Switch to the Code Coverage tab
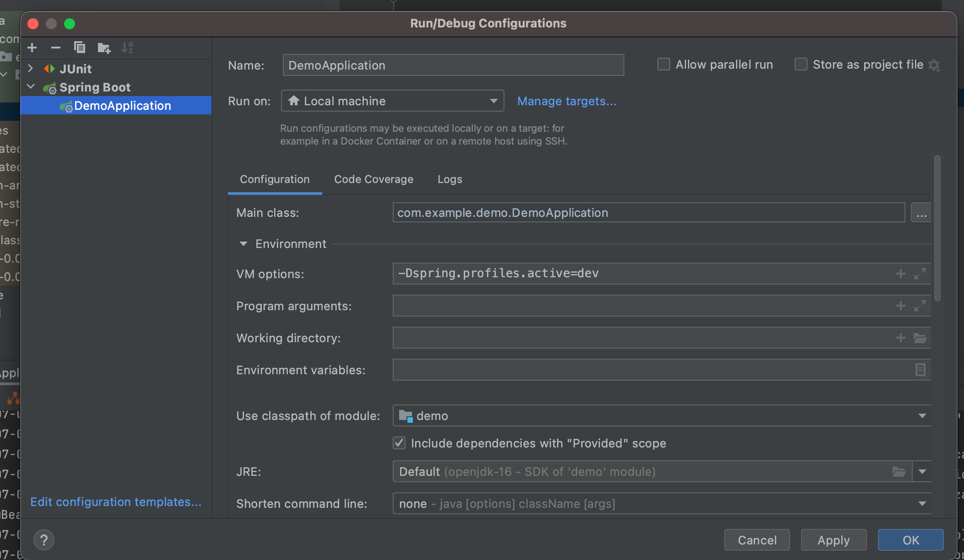 374,179
